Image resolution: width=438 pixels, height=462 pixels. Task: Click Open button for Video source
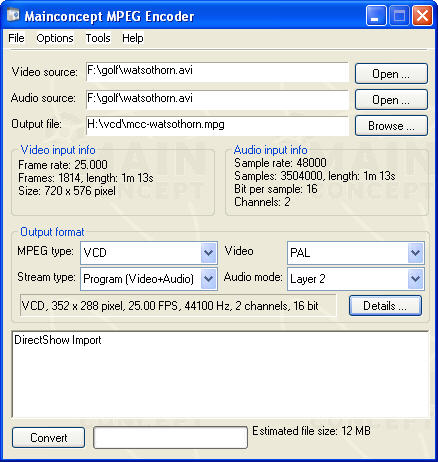pos(391,74)
